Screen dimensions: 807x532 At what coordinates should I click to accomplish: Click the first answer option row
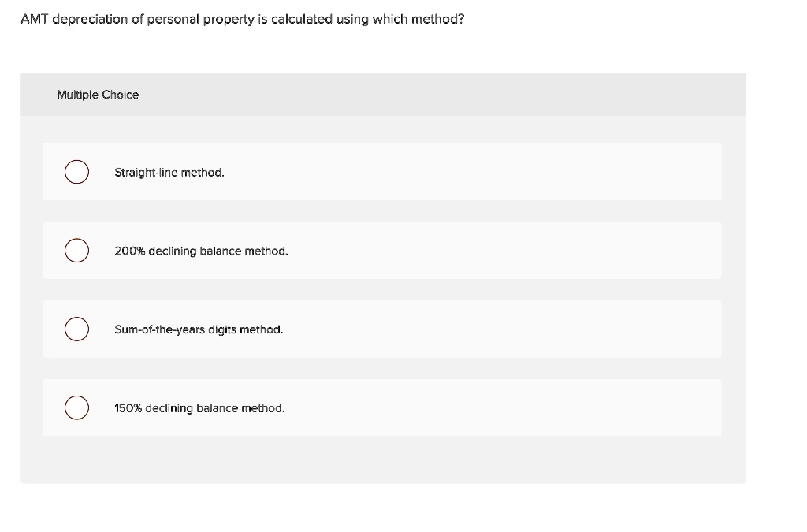coord(382,172)
